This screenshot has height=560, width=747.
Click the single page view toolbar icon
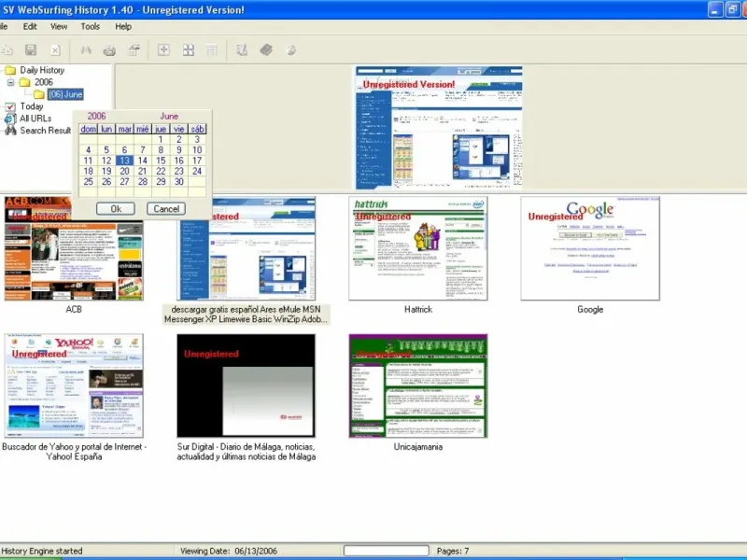click(x=164, y=50)
